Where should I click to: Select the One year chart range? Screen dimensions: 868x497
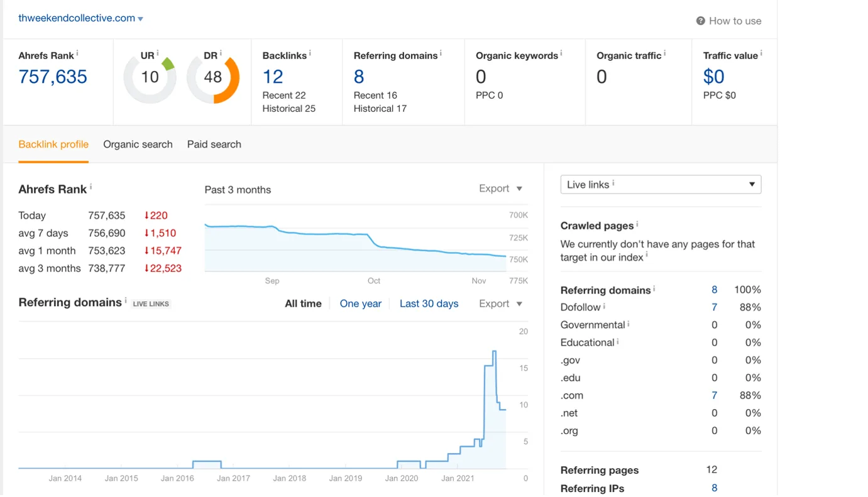(361, 303)
